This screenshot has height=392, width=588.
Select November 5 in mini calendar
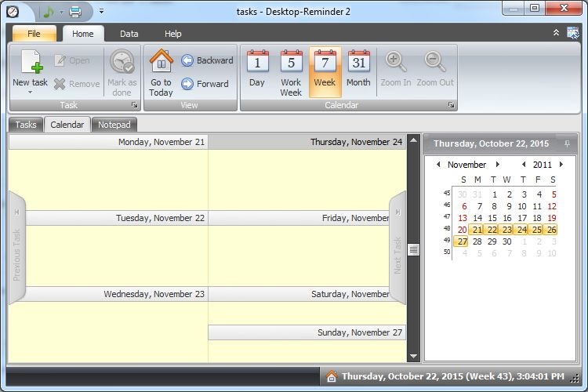pyautogui.click(x=554, y=194)
